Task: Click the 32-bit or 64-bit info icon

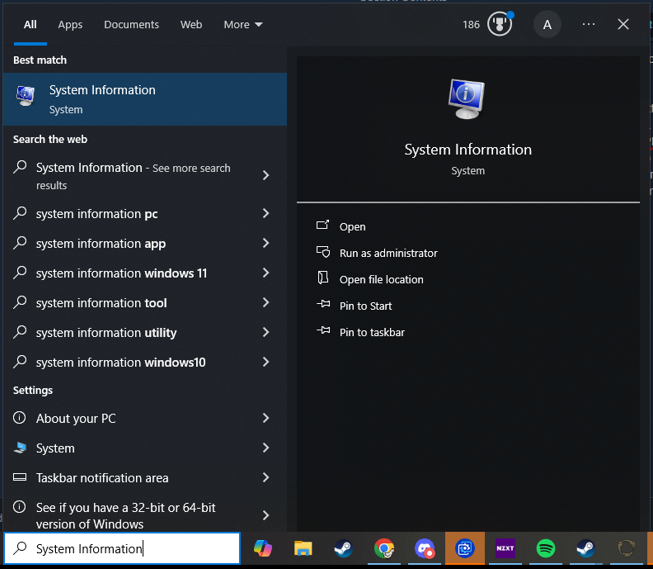Action: point(20,507)
